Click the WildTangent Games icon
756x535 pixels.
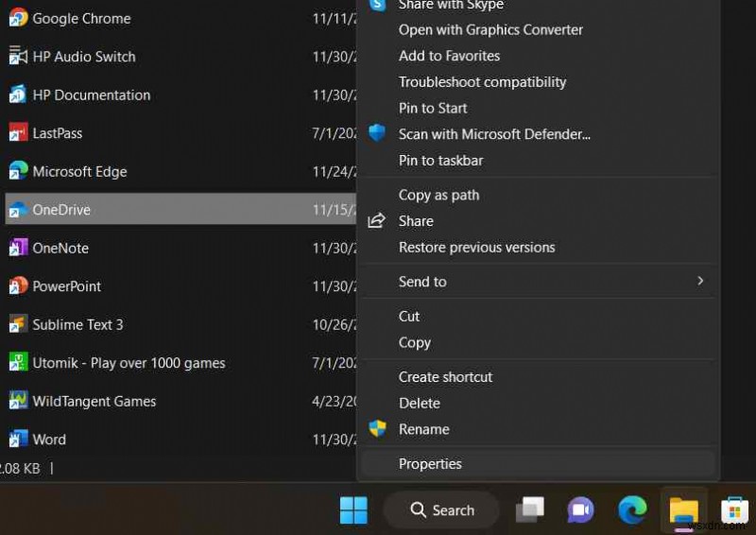click(x=18, y=401)
